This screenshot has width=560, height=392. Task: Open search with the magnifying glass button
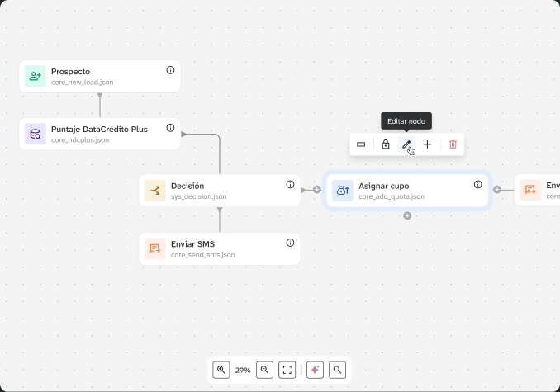[x=337, y=370]
